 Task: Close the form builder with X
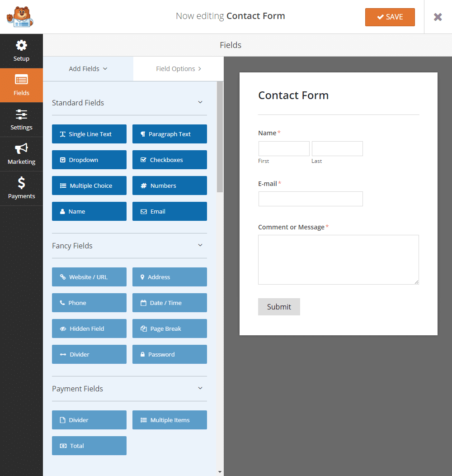[x=438, y=17]
